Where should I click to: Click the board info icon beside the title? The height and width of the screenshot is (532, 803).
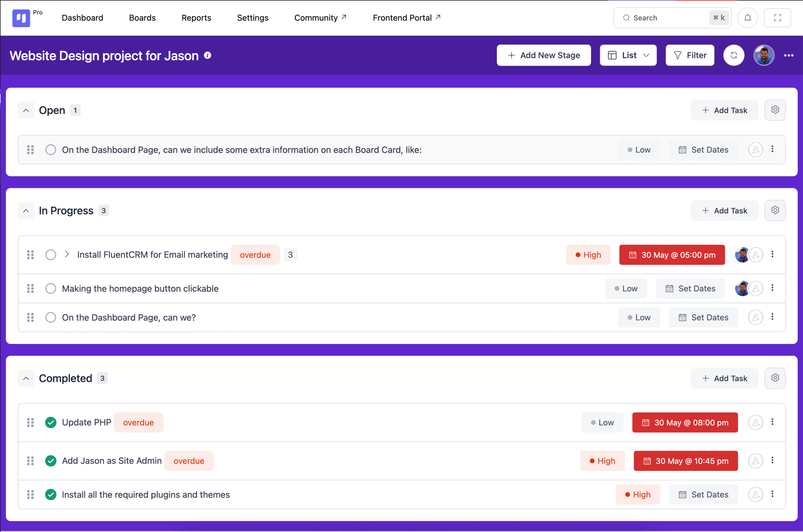tap(208, 55)
